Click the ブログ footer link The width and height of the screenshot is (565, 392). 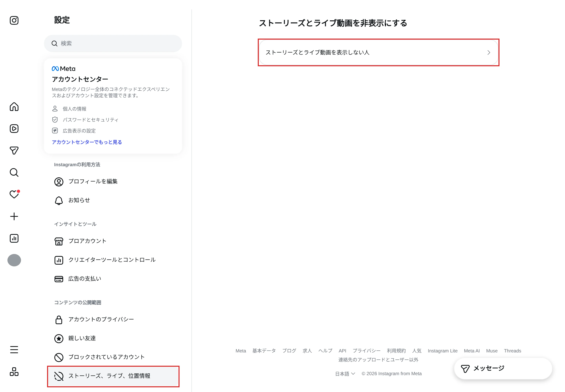pos(289,351)
